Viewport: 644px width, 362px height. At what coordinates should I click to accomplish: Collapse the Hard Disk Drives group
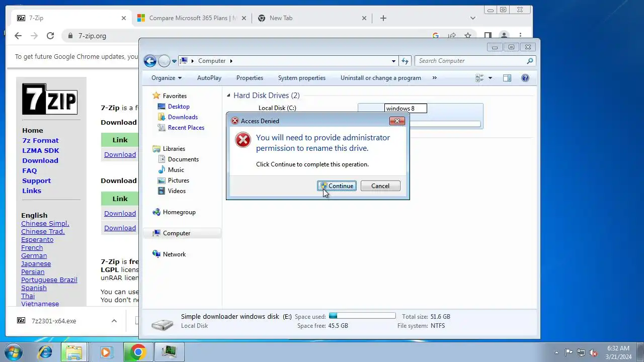pyautogui.click(x=228, y=96)
